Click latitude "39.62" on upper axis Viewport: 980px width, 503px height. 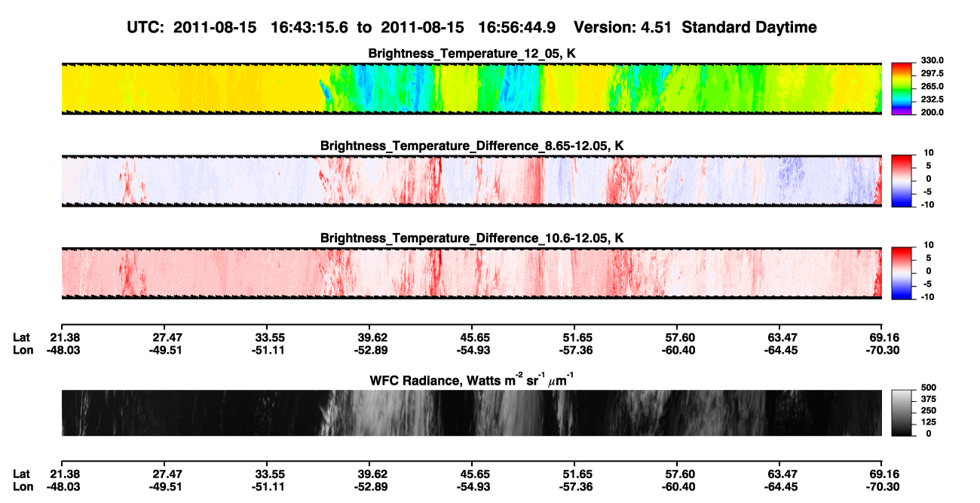click(374, 338)
